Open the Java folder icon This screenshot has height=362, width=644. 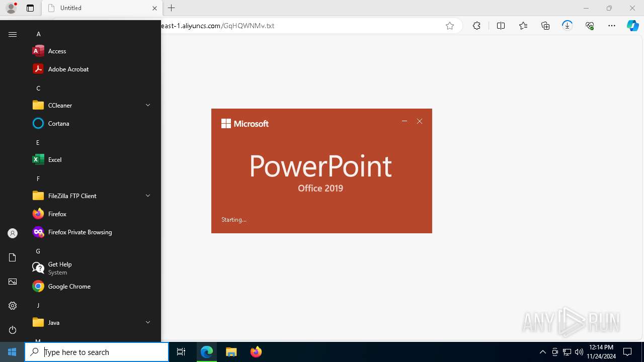click(38, 322)
